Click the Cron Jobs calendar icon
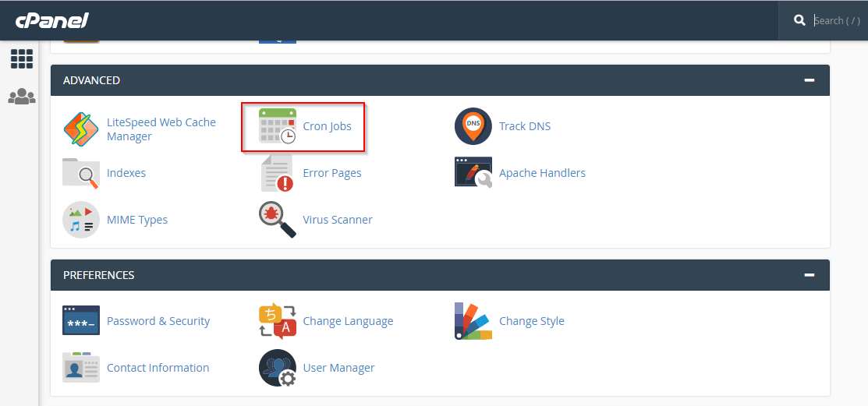 point(278,126)
